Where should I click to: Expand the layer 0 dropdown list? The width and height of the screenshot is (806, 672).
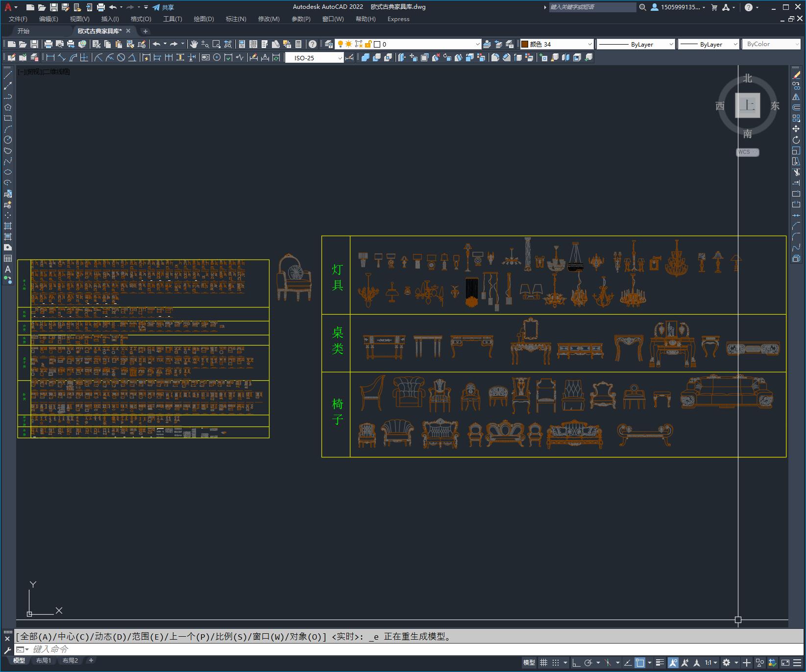(478, 44)
